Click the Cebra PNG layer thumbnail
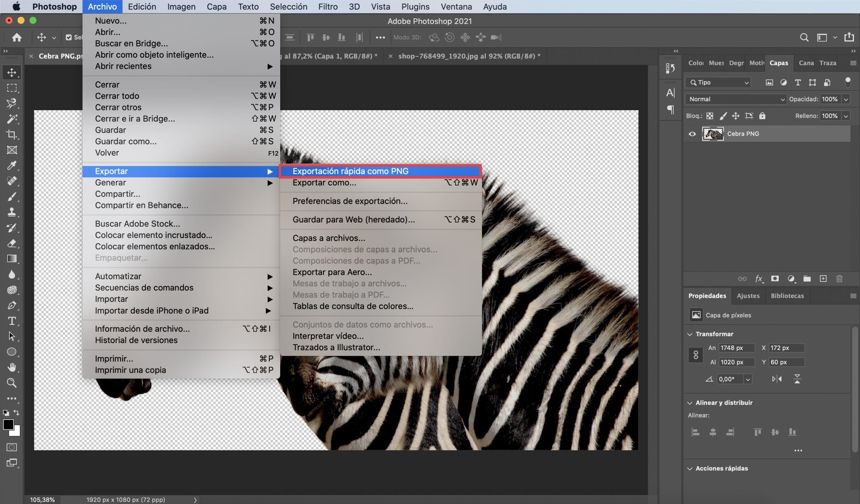This screenshot has height=504, width=860. pyautogui.click(x=713, y=133)
